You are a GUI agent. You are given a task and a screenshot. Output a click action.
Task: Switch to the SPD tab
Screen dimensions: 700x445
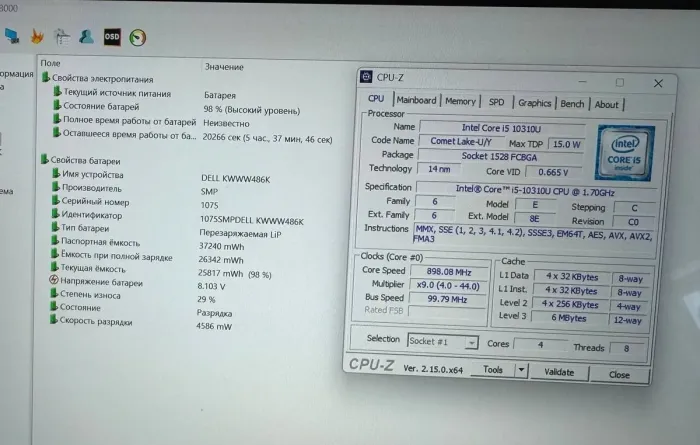pos(496,102)
